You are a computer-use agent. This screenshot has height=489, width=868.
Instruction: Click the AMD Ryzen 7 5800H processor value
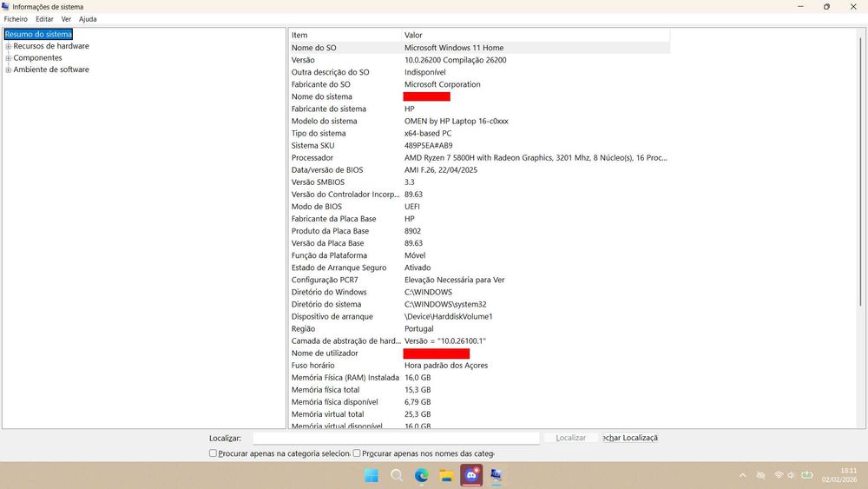click(x=536, y=158)
